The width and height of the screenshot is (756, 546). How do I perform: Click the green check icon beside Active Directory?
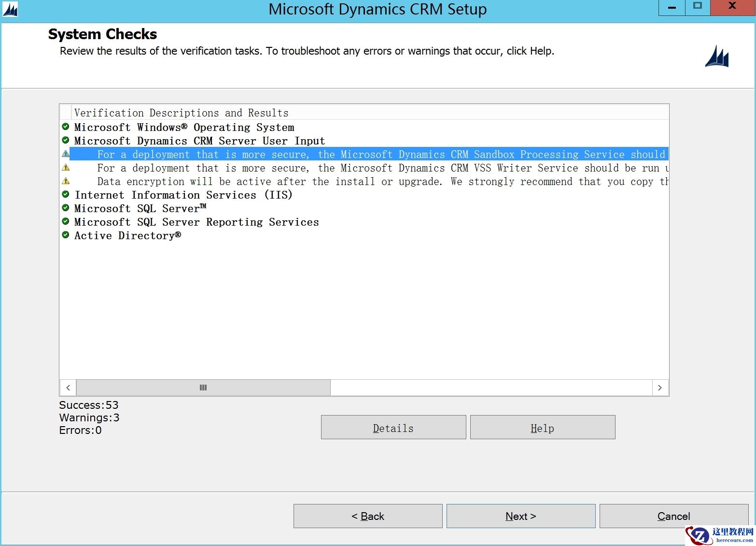(x=66, y=235)
